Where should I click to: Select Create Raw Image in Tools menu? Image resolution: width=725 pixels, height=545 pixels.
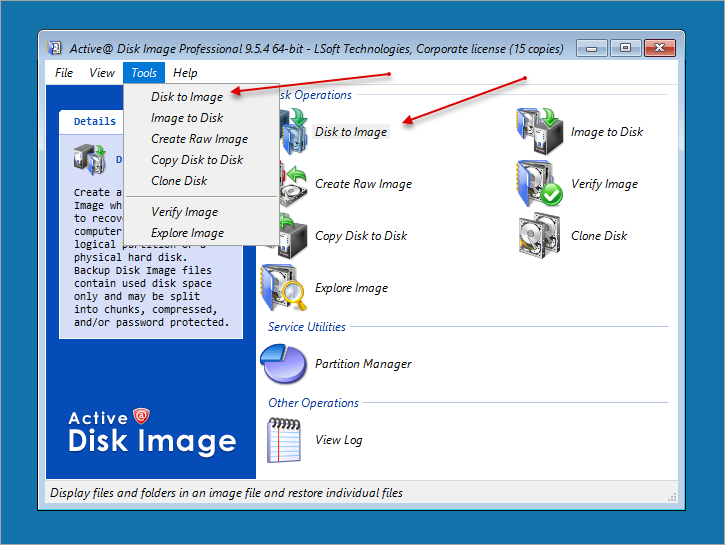pyautogui.click(x=201, y=139)
